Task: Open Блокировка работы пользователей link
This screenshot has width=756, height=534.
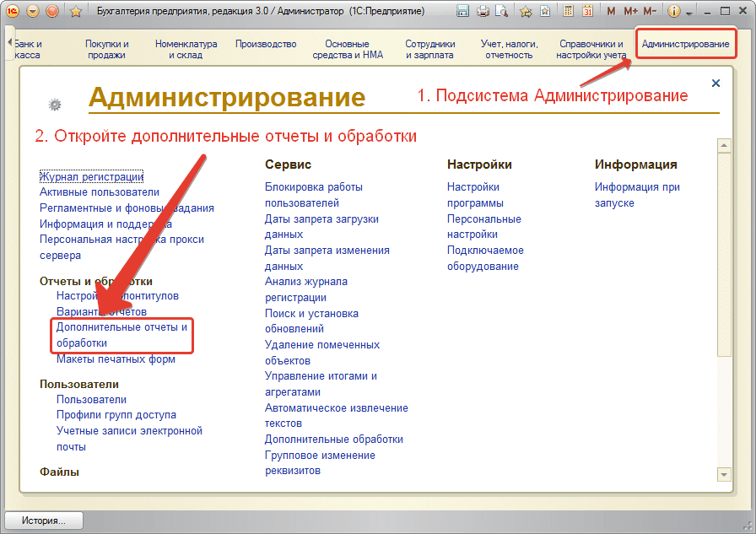Action: tap(313, 195)
